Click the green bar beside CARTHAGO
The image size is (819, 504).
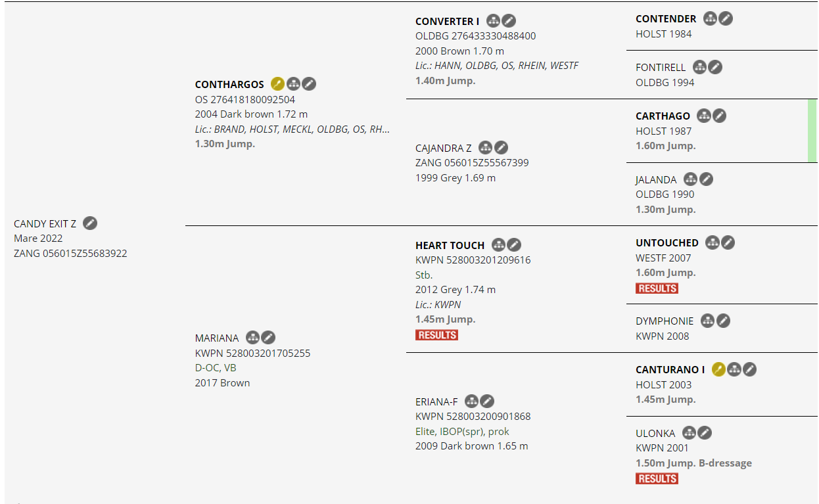tap(812, 131)
